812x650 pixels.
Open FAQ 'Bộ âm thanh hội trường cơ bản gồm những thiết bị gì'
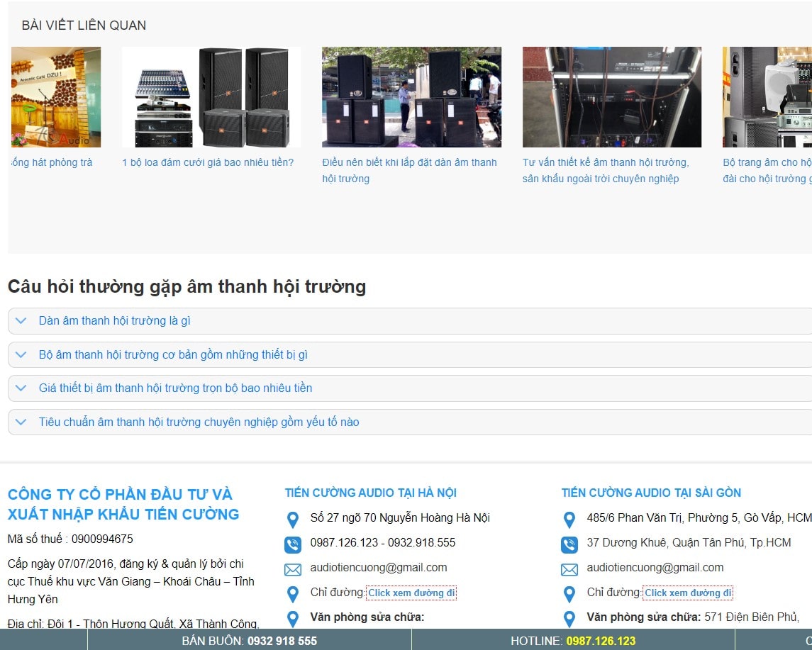pyautogui.click(x=173, y=355)
